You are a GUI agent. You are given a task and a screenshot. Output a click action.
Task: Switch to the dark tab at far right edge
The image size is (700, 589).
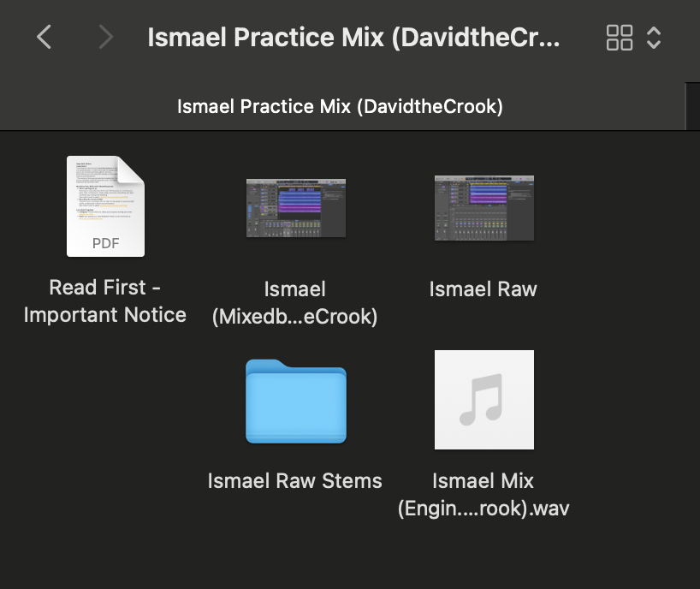coord(693,106)
